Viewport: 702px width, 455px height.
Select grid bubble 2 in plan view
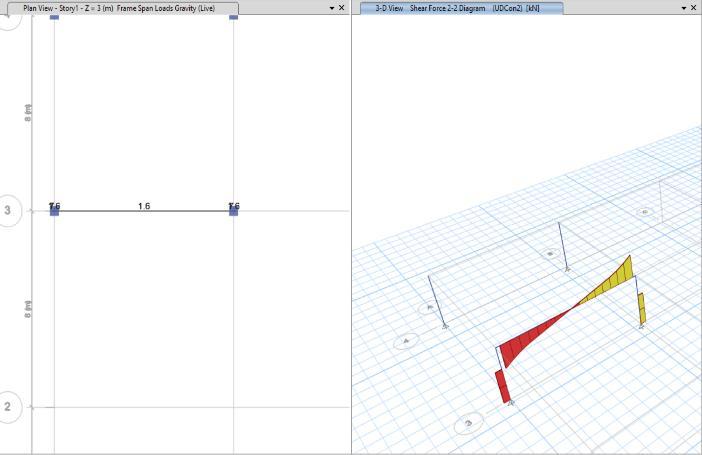point(8,407)
